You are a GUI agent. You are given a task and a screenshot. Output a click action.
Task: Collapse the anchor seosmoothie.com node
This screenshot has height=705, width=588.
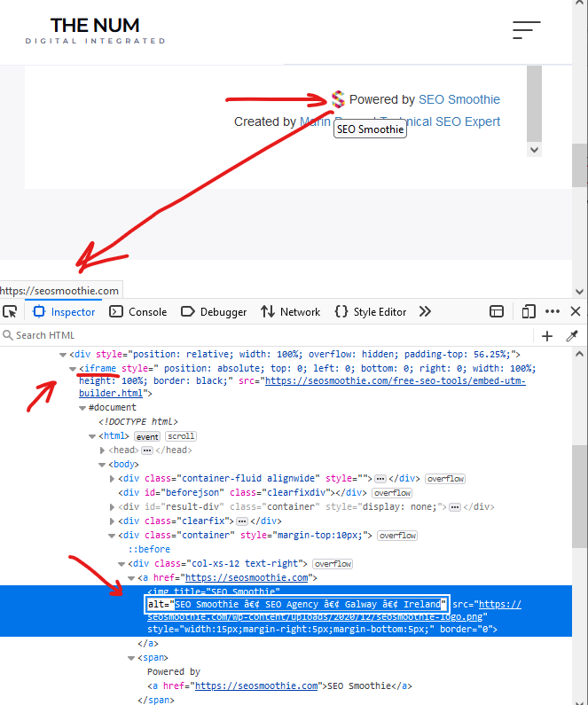(131, 579)
